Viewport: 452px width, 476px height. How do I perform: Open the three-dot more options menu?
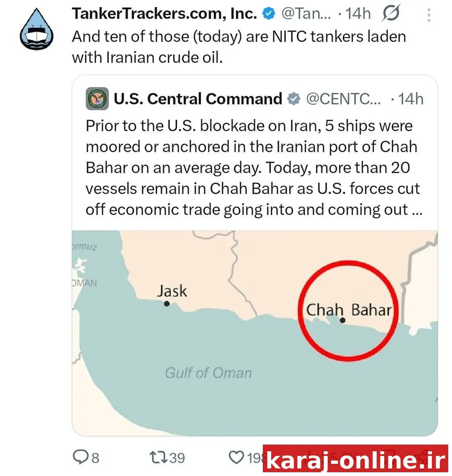click(x=428, y=15)
